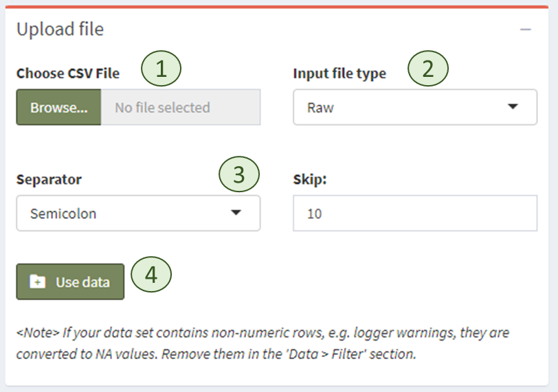Click the circled number 2 marker
558x392 pixels.
point(428,69)
